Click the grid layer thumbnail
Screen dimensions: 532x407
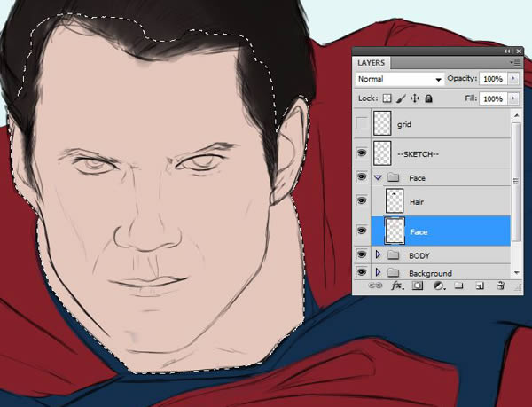[x=382, y=123]
